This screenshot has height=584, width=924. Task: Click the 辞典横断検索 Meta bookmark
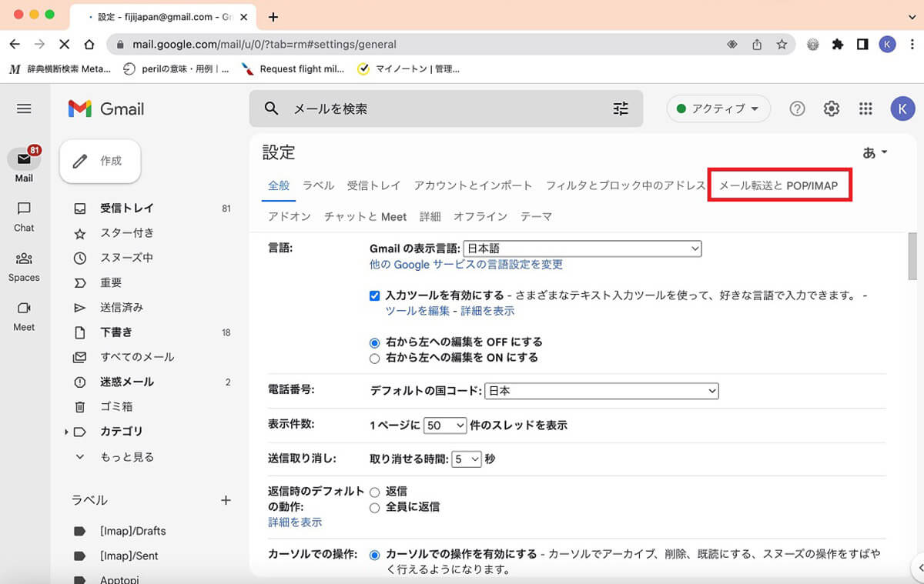[x=60, y=68]
